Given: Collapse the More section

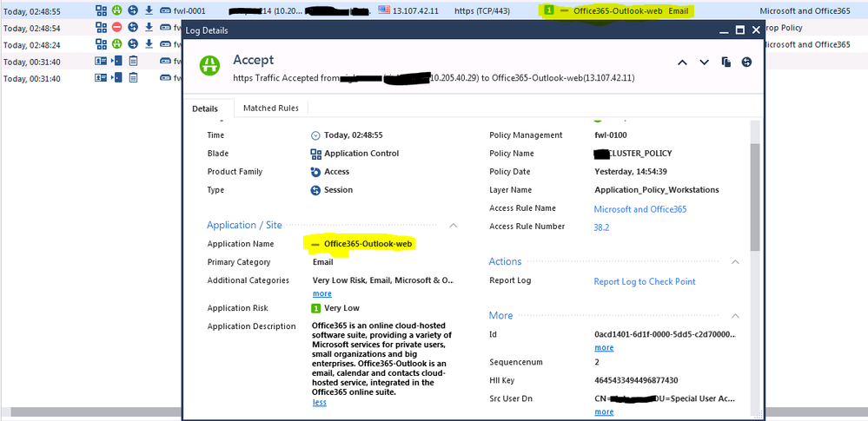Looking at the screenshot, I should (x=734, y=316).
